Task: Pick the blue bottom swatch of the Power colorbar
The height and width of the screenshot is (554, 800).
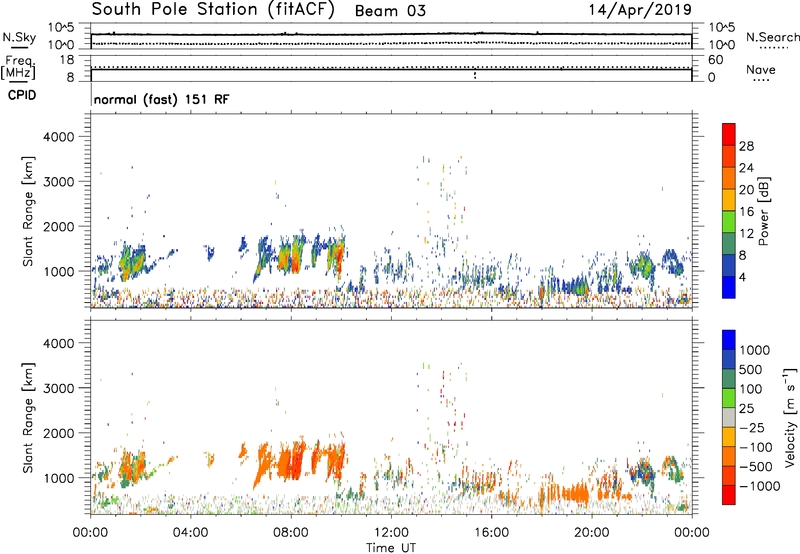Action: [x=729, y=287]
